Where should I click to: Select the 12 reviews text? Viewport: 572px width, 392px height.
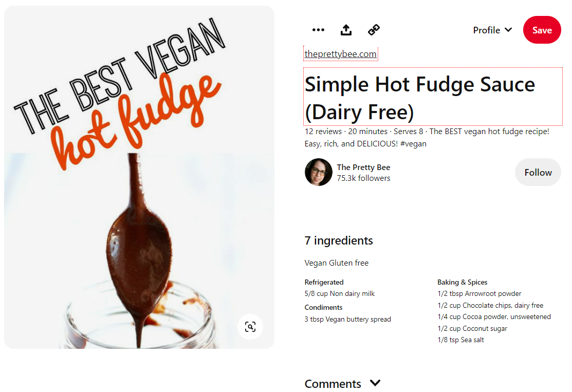coord(323,132)
